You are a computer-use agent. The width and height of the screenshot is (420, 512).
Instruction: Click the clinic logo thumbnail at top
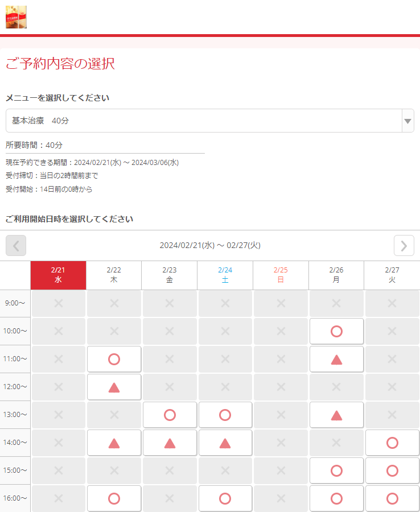(16, 17)
